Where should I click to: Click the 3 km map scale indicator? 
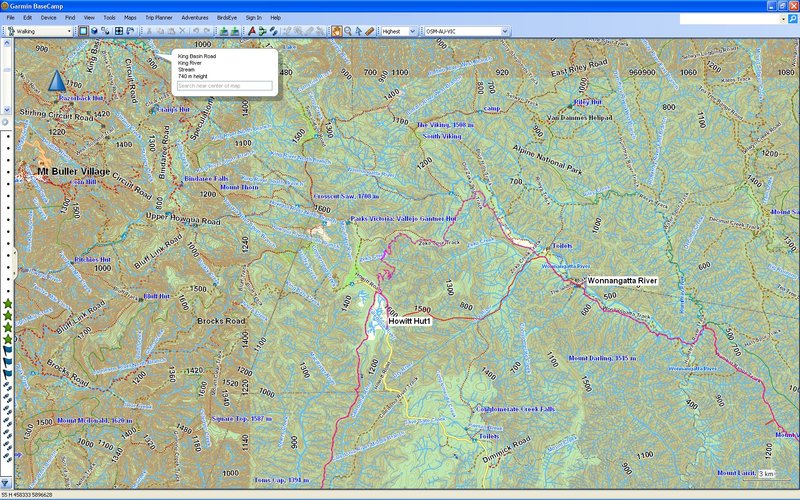point(766,474)
